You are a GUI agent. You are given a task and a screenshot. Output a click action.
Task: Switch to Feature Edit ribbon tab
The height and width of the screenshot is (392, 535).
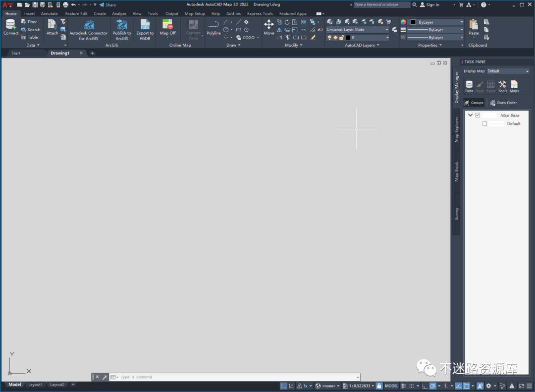(76, 14)
